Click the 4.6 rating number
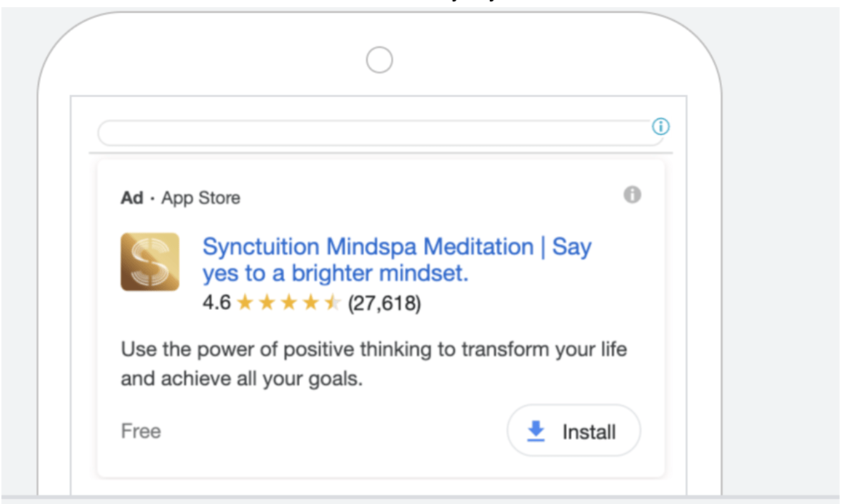This screenshot has width=841, height=504. coord(217,303)
